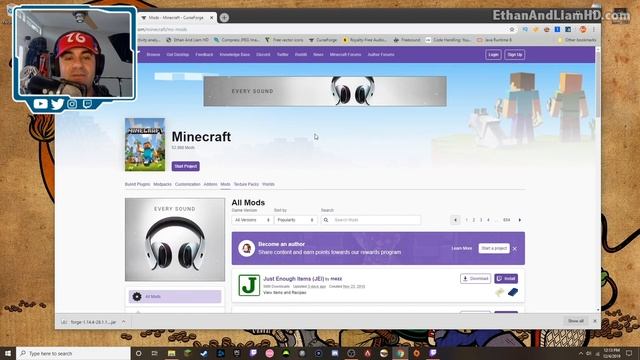Open the Windows Start menu
Viewport: 640px width, 360px height.
(x=8, y=353)
